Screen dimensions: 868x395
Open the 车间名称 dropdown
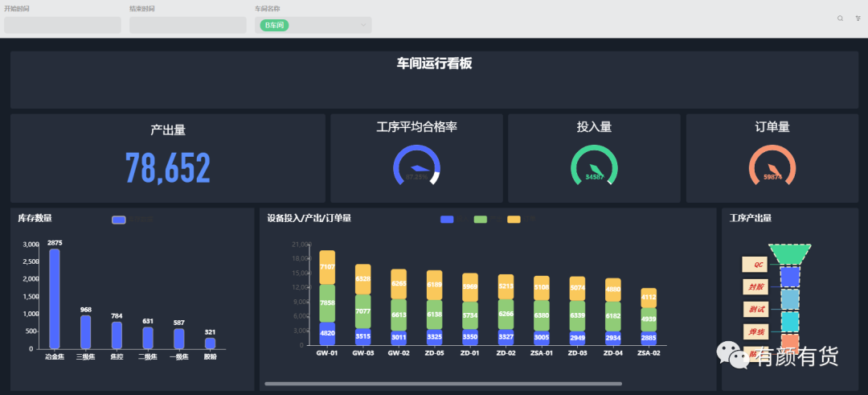(x=313, y=26)
